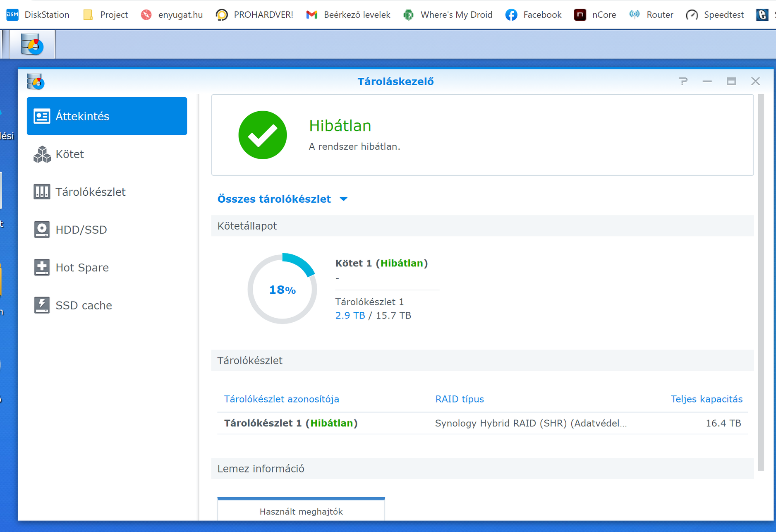Open the SSD cache section
This screenshot has width=776, height=532.
click(107, 305)
